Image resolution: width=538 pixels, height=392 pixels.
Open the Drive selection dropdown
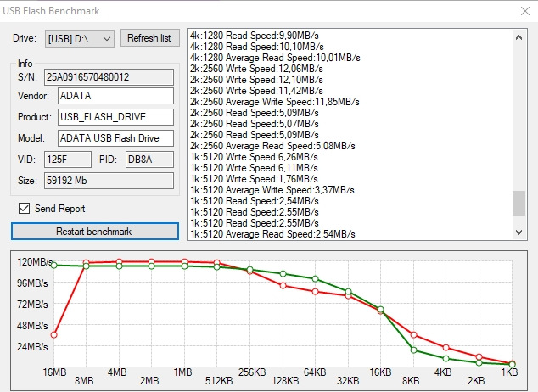coord(80,38)
